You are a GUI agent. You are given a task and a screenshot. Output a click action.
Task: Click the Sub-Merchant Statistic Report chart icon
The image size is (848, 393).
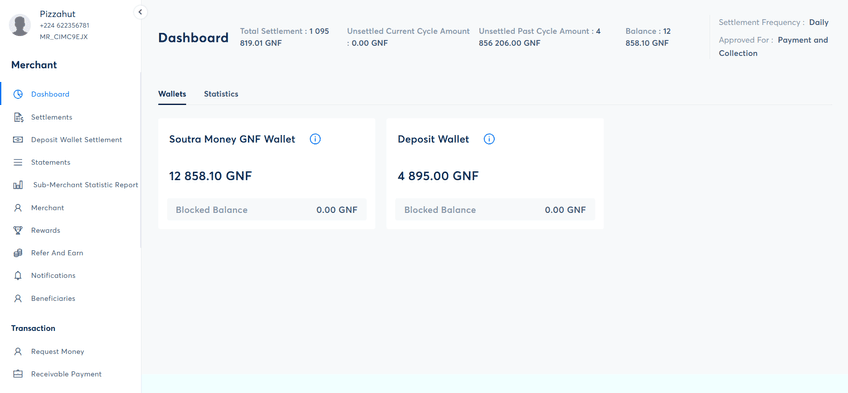coord(18,185)
